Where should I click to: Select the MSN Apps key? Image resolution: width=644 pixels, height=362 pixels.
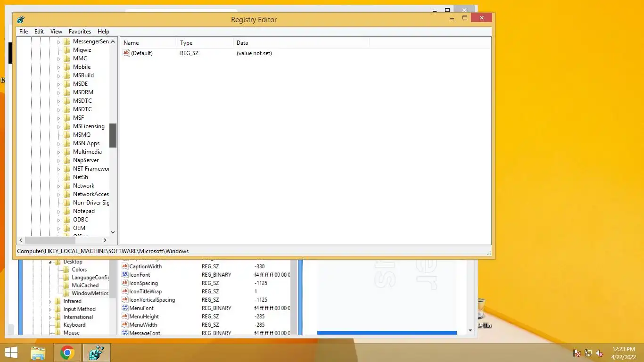[x=86, y=143]
